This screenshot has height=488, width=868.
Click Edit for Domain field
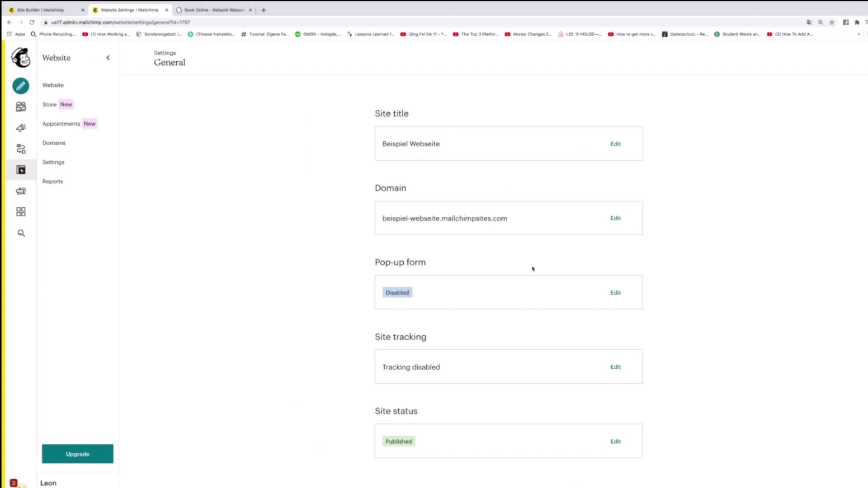pyautogui.click(x=615, y=217)
